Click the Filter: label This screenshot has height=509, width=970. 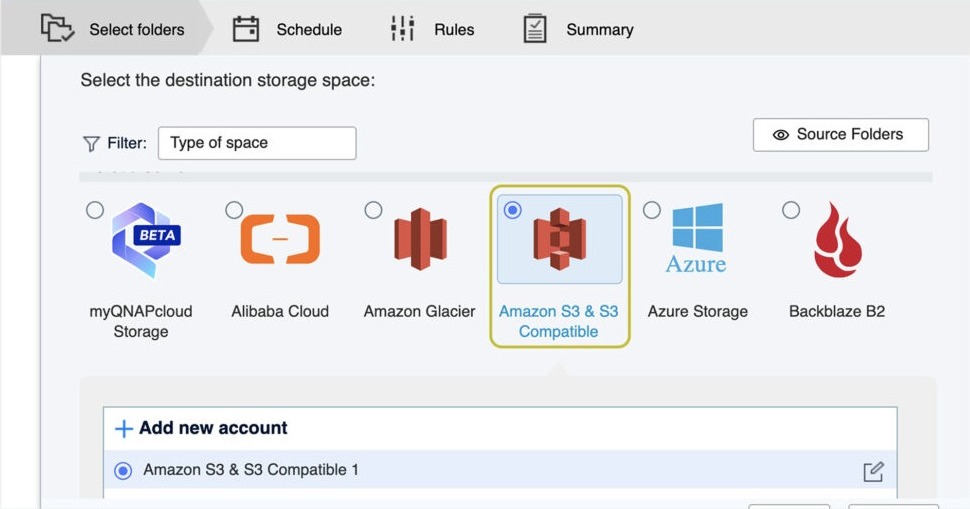(127, 143)
